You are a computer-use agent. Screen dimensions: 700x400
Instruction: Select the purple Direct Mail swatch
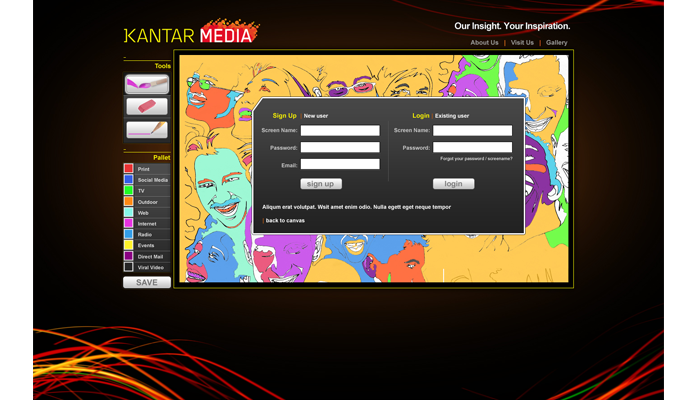[x=129, y=256]
